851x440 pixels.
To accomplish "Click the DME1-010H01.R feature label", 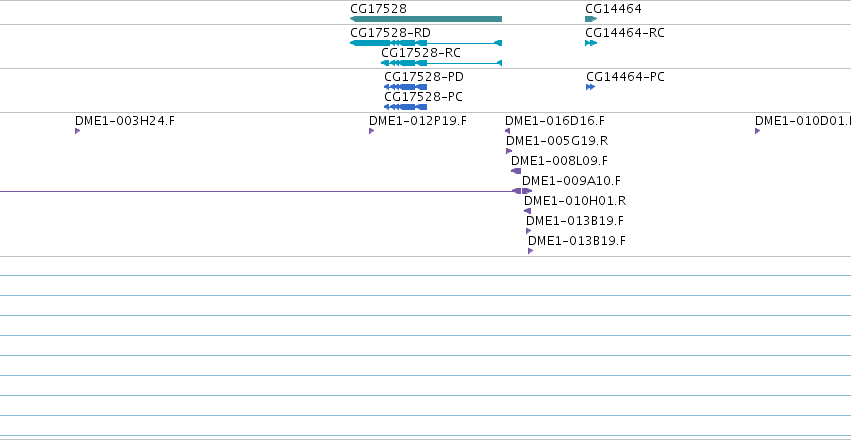I will (575, 201).
